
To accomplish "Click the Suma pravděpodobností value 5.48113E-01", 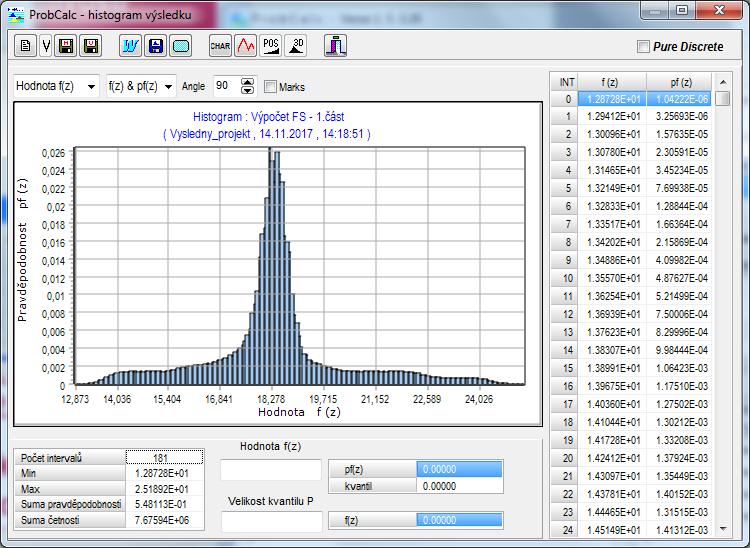I will coord(165,504).
